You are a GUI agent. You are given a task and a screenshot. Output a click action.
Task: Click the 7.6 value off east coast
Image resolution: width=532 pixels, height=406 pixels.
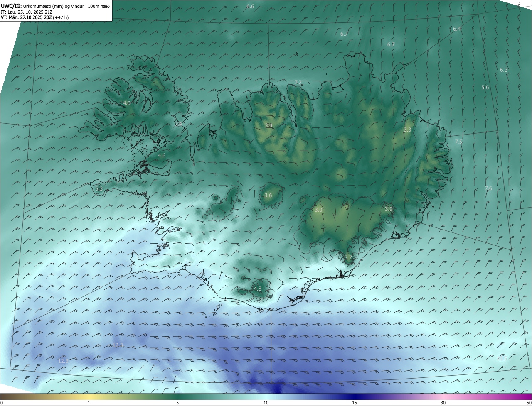tap(488, 188)
